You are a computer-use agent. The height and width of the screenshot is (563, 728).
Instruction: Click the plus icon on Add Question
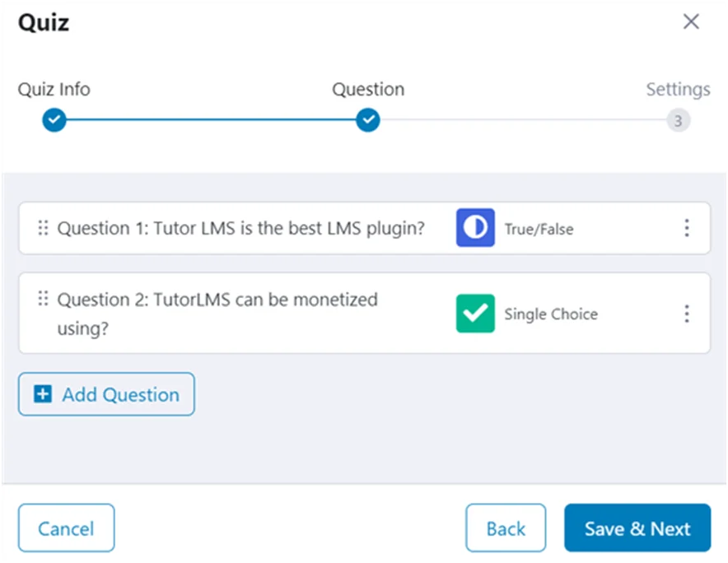point(42,393)
